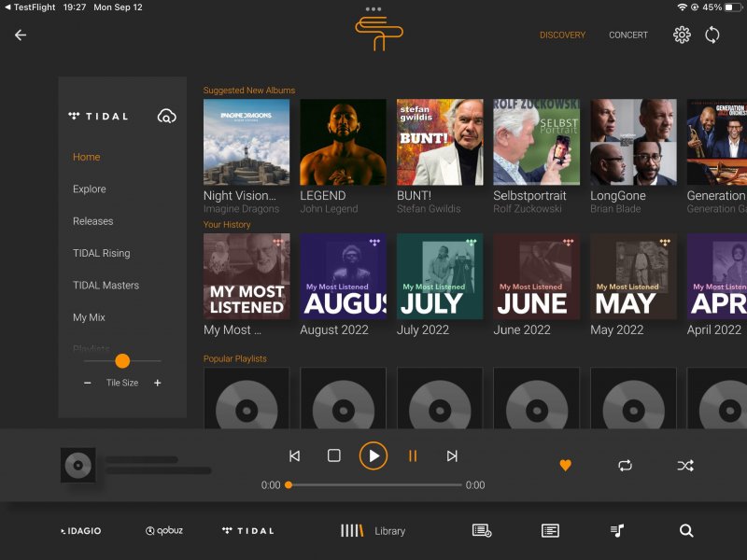Viewport: 747px width, 560px height.
Task: Click the Suggested New Albums heading
Action: coord(249,91)
